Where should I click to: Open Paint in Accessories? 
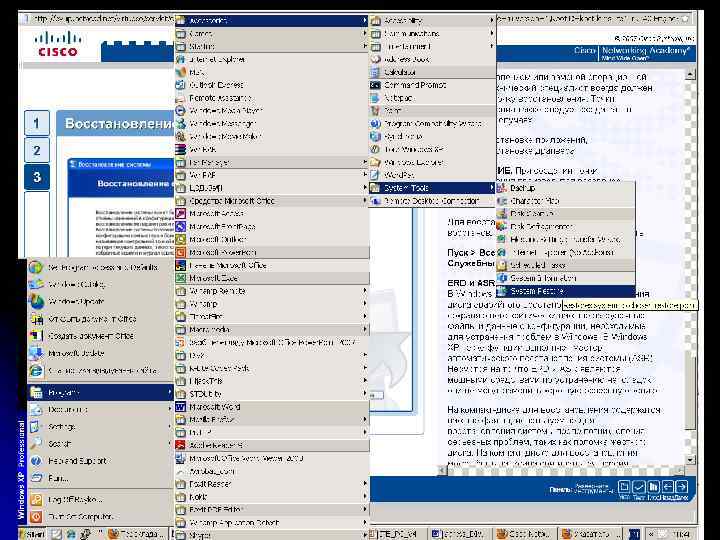(x=433, y=111)
